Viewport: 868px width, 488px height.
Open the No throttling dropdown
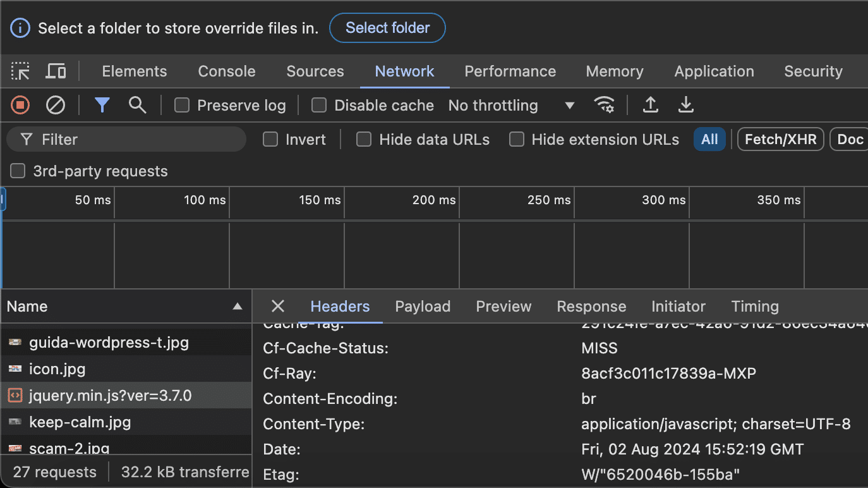[x=511, y=106]
